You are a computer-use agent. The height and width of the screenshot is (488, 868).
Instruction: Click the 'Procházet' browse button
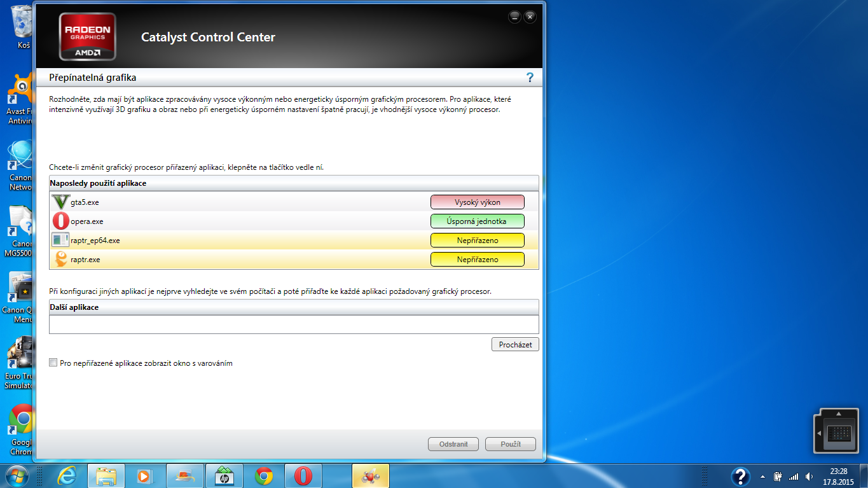tap(515, 344)
